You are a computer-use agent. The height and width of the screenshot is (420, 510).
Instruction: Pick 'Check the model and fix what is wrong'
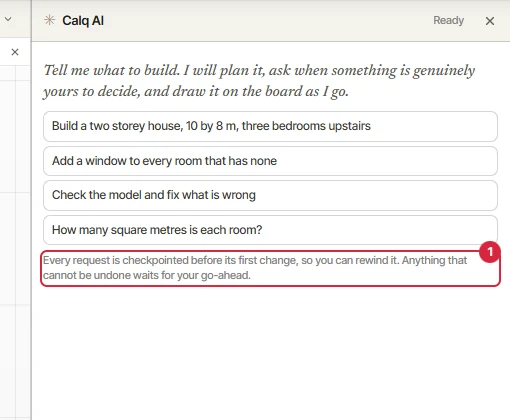click(270, 195)
